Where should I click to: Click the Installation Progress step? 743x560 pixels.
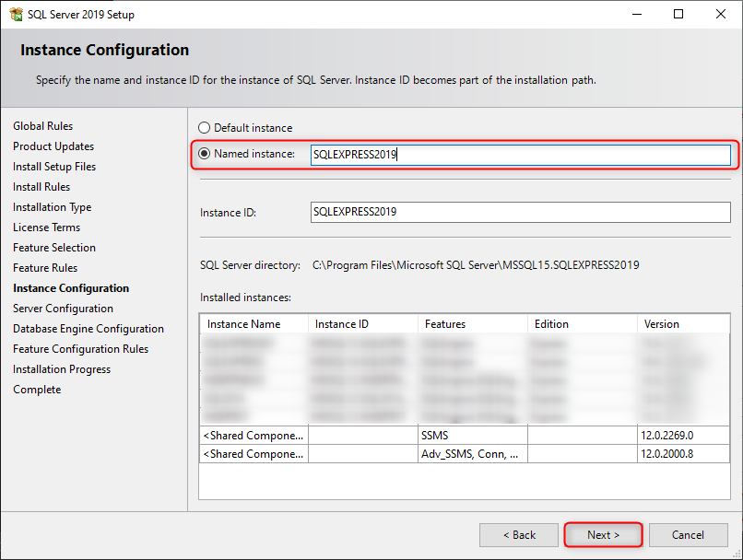click(x=62, y=369)
